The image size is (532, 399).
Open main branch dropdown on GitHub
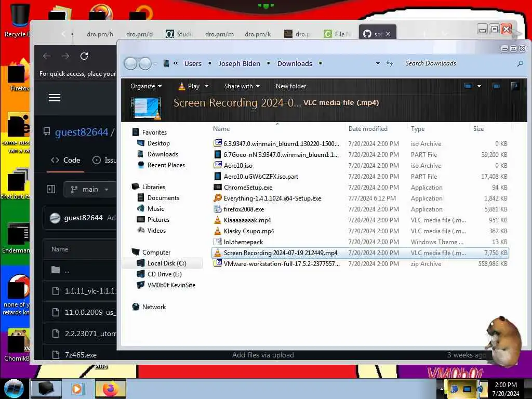point(90,189)
